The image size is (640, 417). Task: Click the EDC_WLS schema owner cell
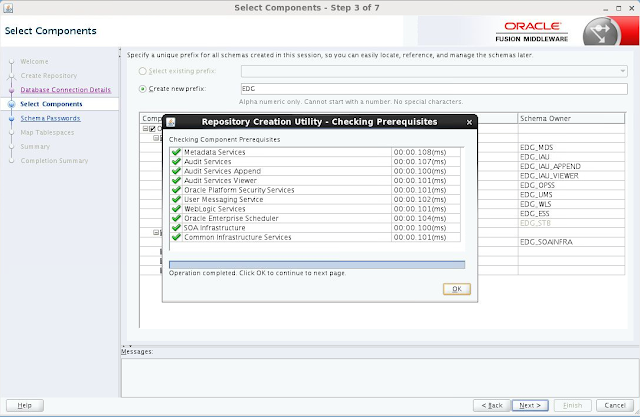pos(571,204)
